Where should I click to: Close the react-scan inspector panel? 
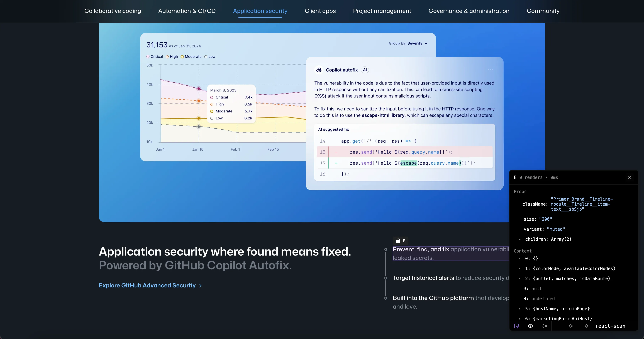click(x=630, y=177)
